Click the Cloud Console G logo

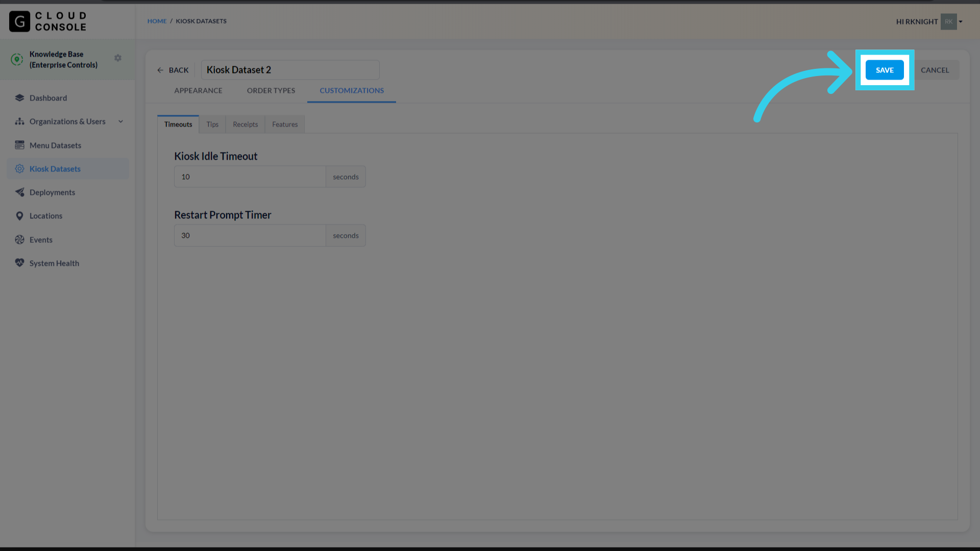pyautogui.click(x=19, y=21)
